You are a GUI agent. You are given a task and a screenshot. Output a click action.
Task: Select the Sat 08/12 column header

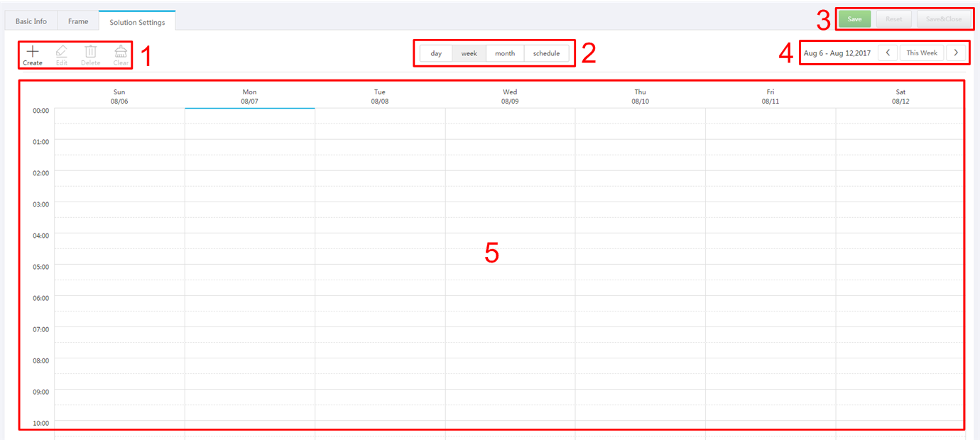(900, 97)
